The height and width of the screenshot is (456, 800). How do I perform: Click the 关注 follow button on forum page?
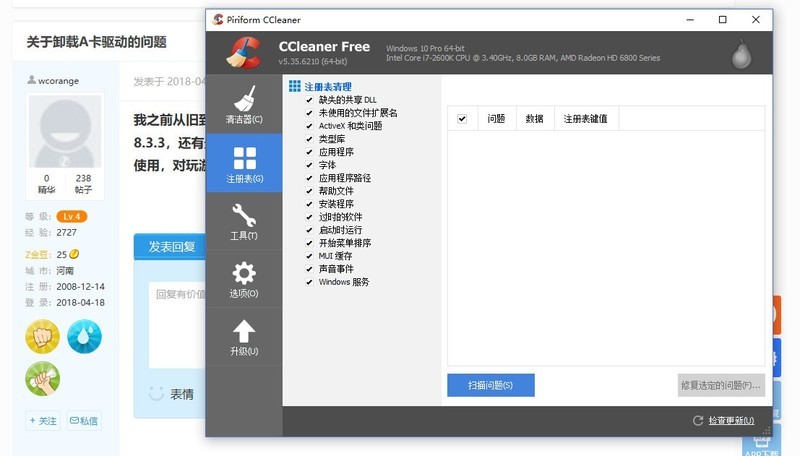43,421
